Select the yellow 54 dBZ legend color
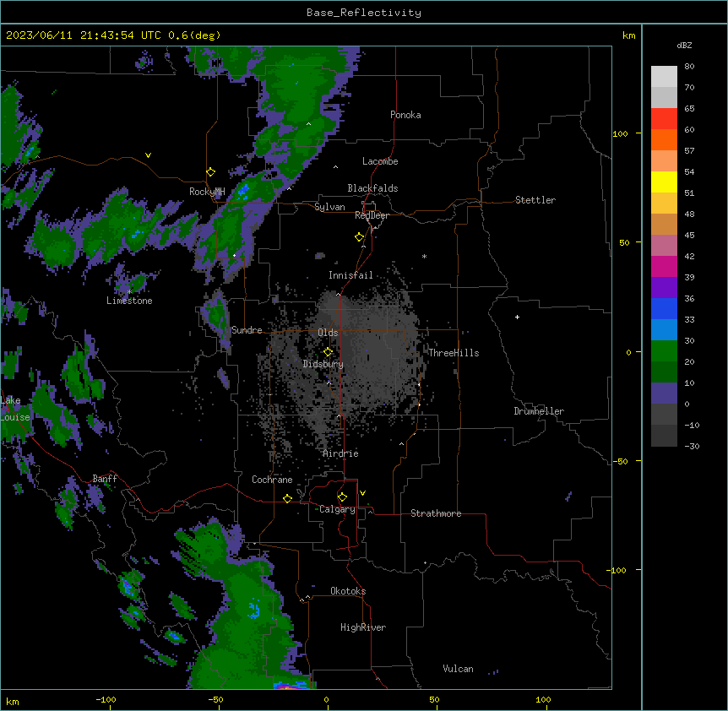This screenshot has width=728, height=711. (664, 182)
